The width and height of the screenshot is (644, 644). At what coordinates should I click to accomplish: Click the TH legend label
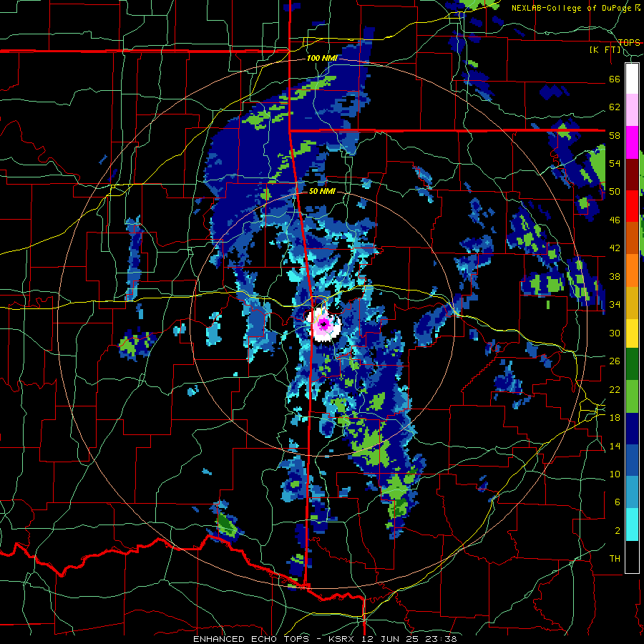(x=615, y=559)
